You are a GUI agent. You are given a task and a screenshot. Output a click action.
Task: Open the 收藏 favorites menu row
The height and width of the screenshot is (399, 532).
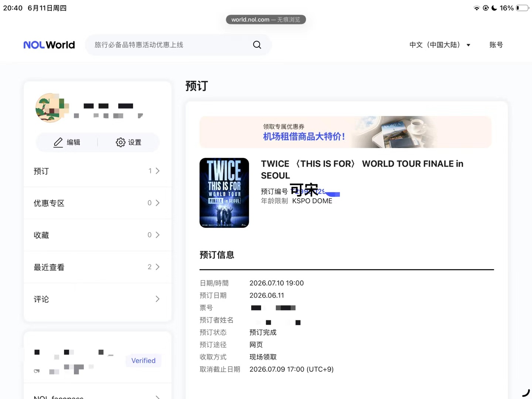coord(98,235)
